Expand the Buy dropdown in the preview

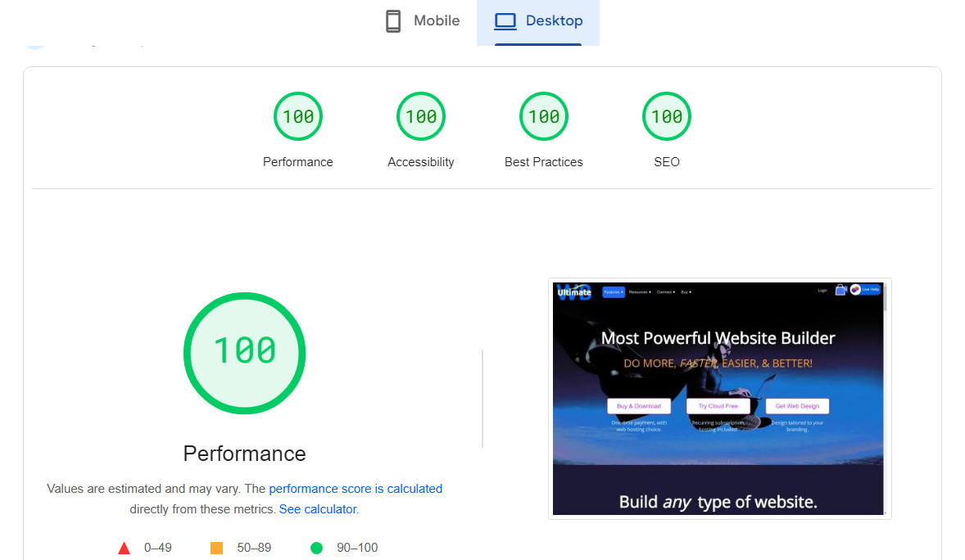point(686,291)
